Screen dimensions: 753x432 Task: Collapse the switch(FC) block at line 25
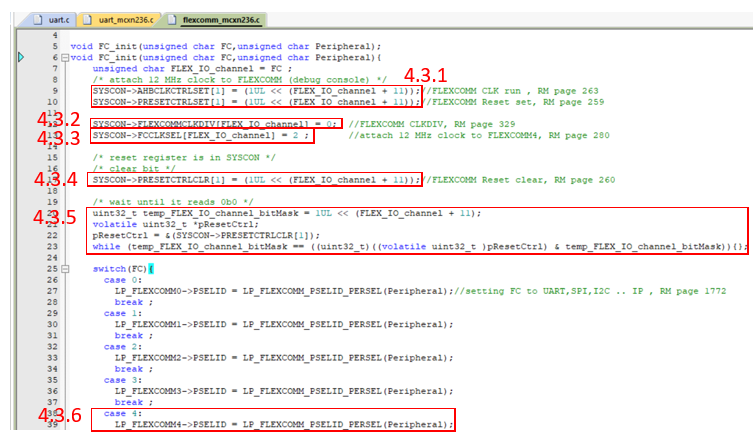coord(65,270)
